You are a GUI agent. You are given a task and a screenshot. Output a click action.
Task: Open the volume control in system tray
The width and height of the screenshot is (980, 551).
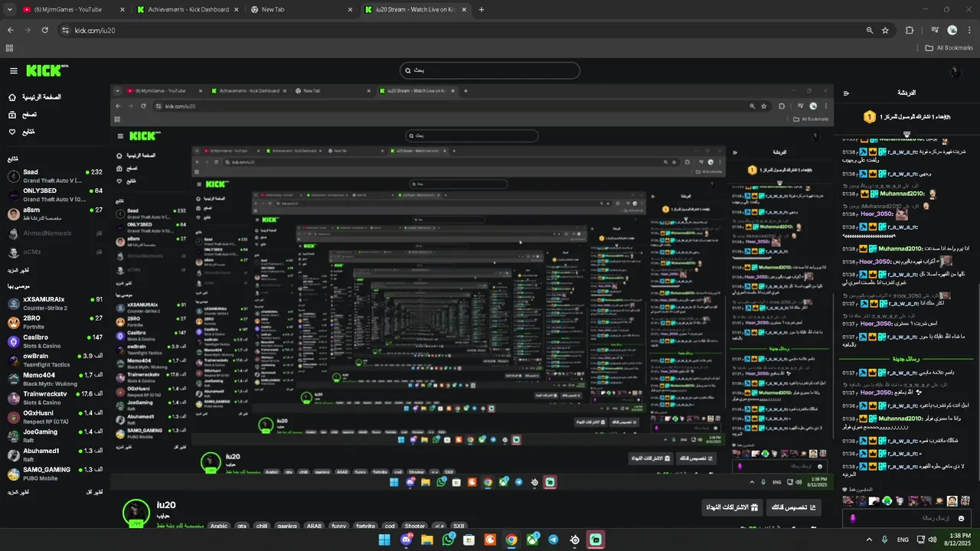pos(933,540)
